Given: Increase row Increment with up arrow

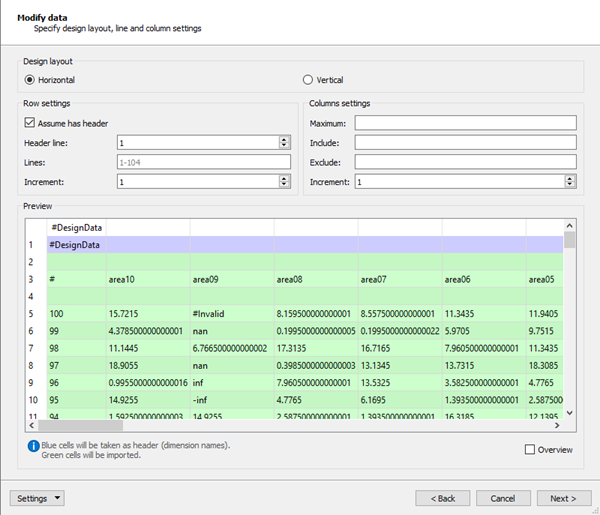Looking at the screenshot, I should (x=284, y=179).
